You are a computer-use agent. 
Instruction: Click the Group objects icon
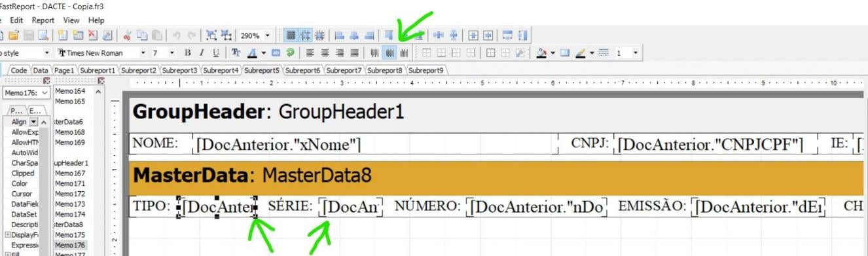point(211,35)
